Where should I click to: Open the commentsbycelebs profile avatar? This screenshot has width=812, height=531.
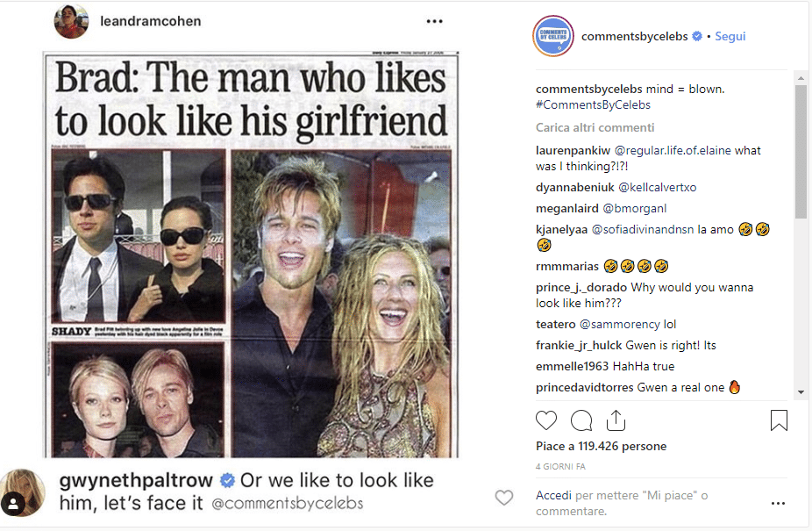(553, 36)
